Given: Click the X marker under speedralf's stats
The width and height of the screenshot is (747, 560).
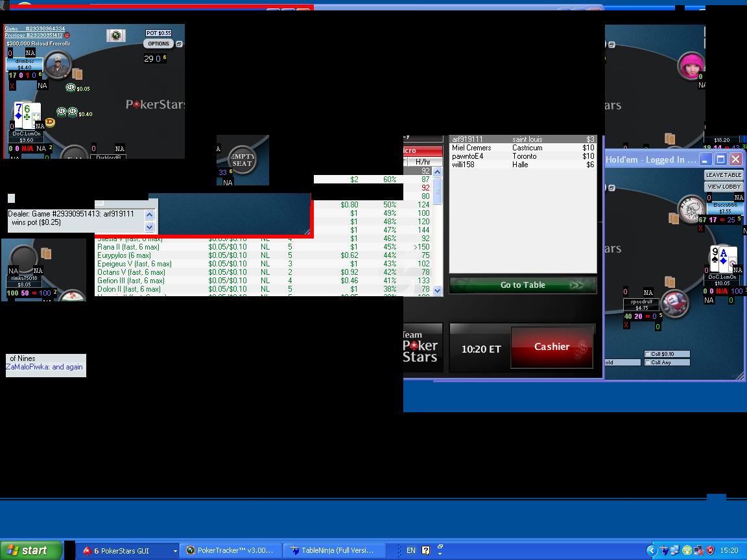Looking at the screenshot, I should 626,325.
